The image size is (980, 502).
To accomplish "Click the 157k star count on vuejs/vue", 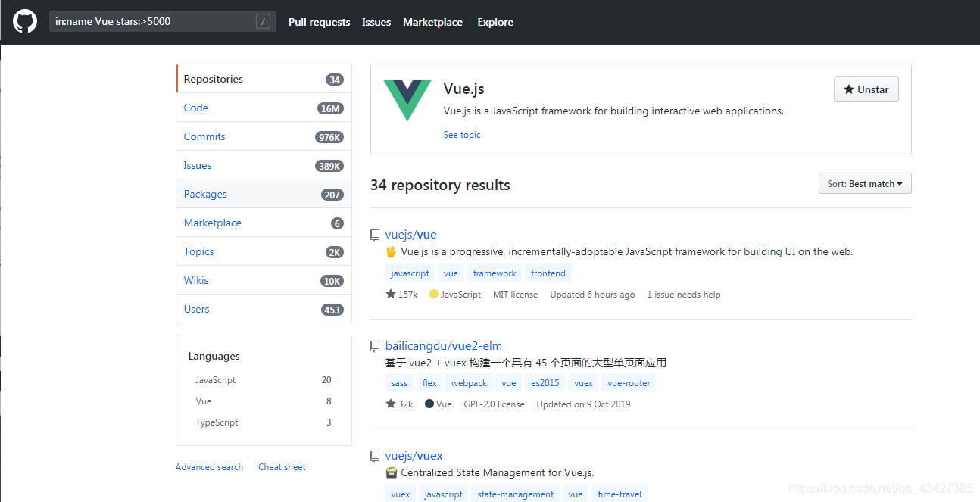I will tap(401, 295).
